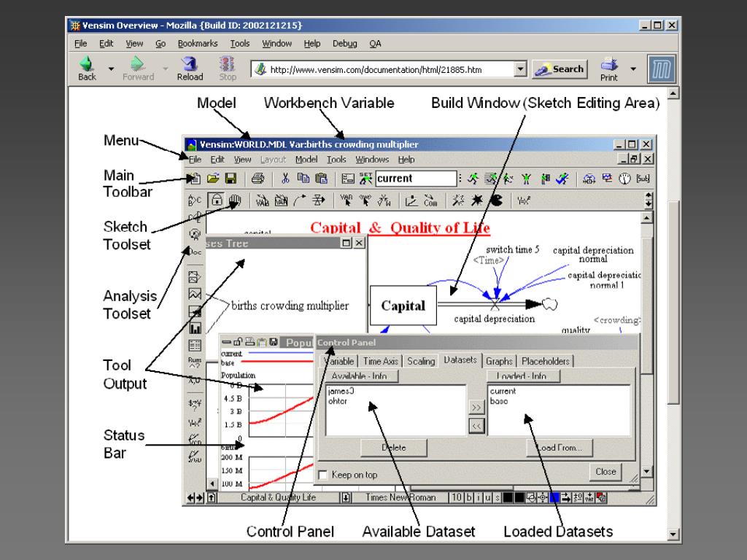The image size is (747, 560).
Task: Click Mozilla Reload toolbar button
Action: coord(190,68)
